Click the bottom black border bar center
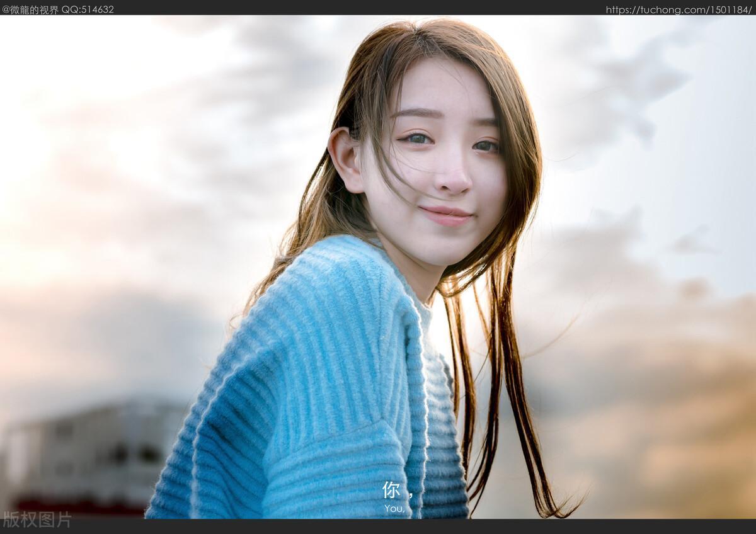The width and height of the screenshot is (756, 534). point(378,526)
